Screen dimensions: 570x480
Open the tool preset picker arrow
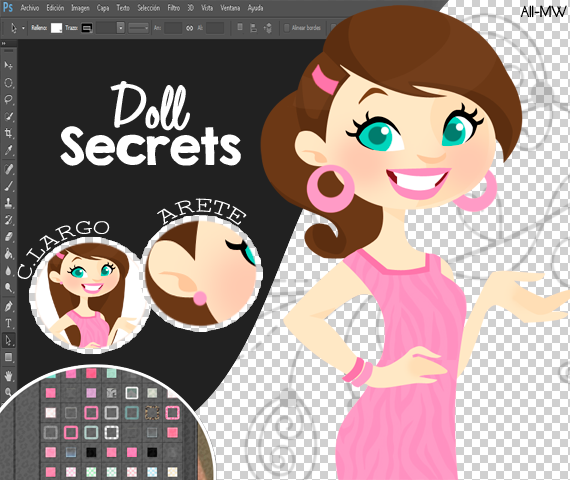[x=23, y=28]
